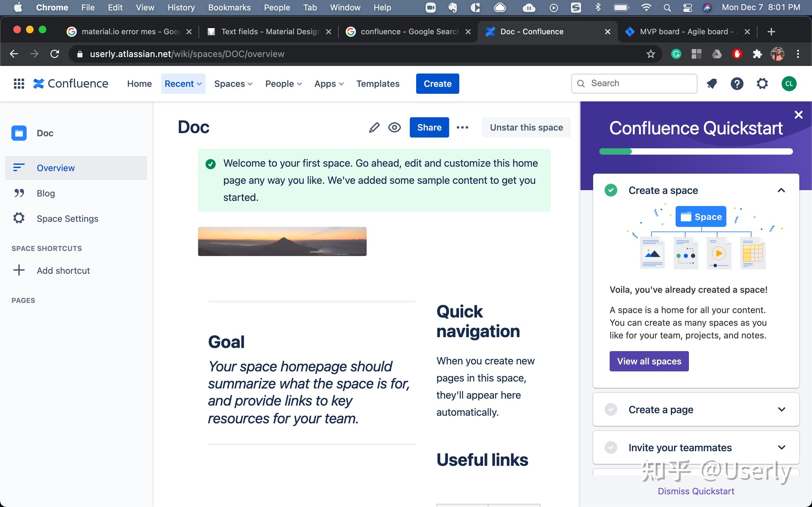This screenshot has height=507, width=812.
Task: Expand the Invite your teammates section
Action: coord(782,447)
